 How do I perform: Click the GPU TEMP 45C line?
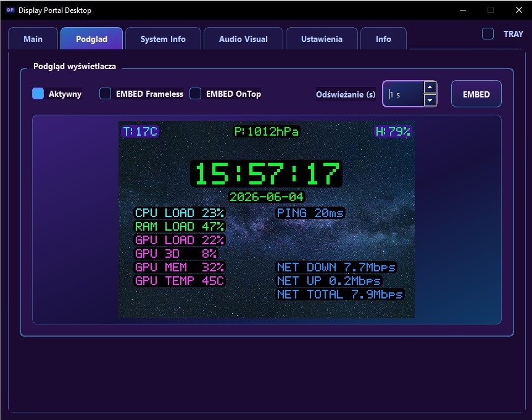(x=180, y=281)
